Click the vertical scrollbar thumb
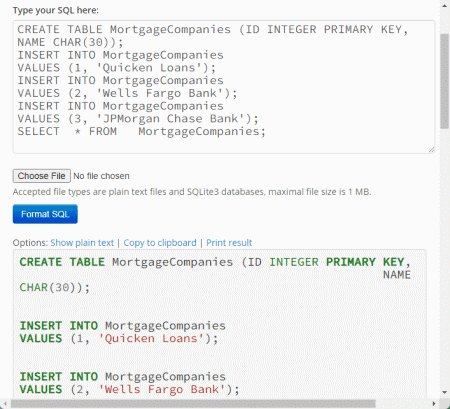This screenshot has width=450, height=409. pos(445,81)
